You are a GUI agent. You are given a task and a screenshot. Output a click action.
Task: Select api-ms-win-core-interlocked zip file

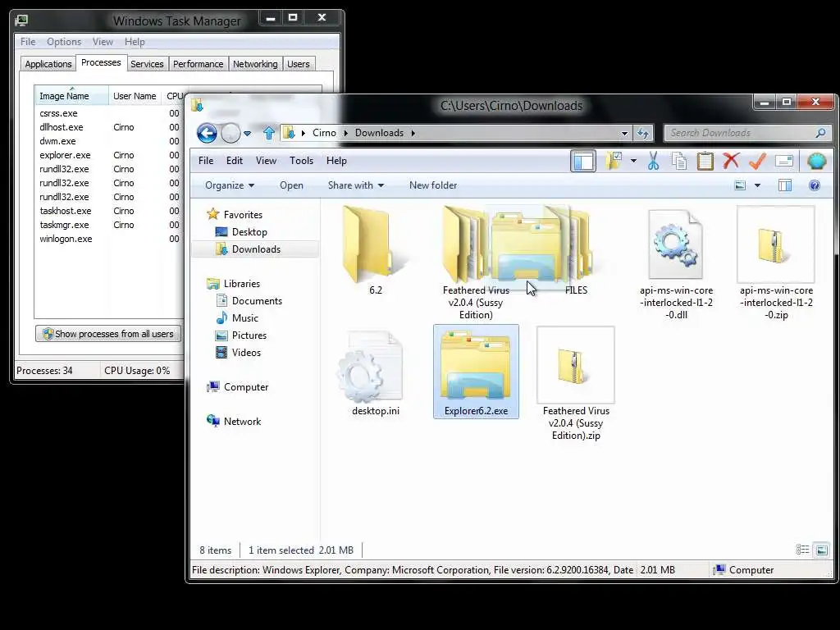coord(776,264)
